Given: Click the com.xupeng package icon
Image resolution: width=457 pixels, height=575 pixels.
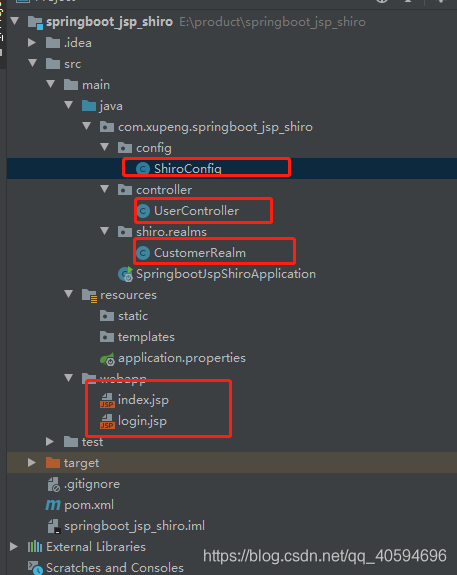Looking at the screenshot, I should coord(107,127).
